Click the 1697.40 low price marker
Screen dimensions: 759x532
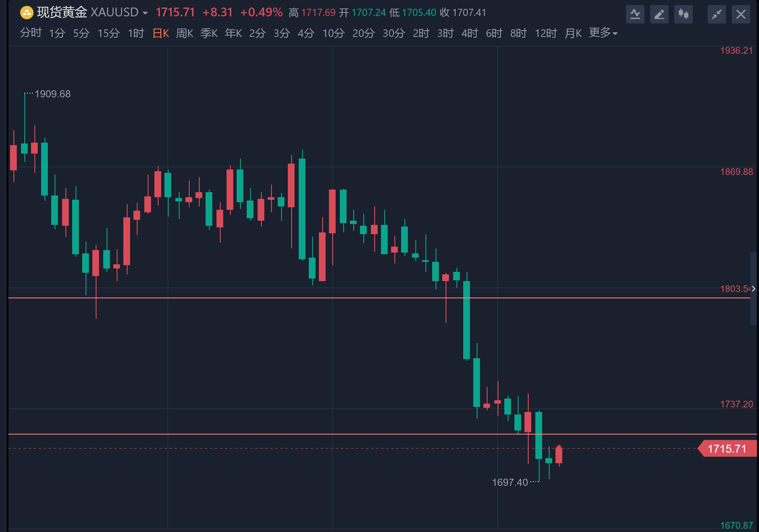point(510,482)
